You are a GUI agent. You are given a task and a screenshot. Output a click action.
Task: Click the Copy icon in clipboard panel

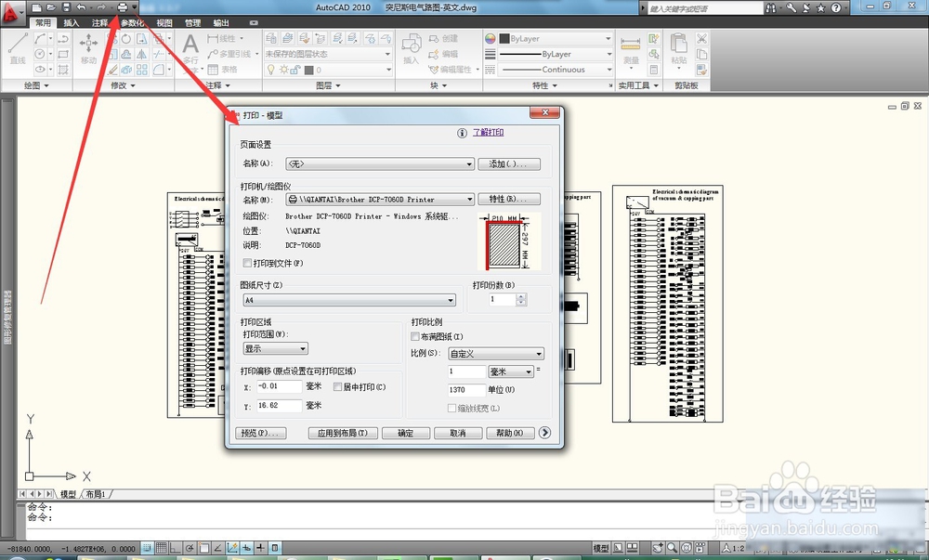[701, 55]
